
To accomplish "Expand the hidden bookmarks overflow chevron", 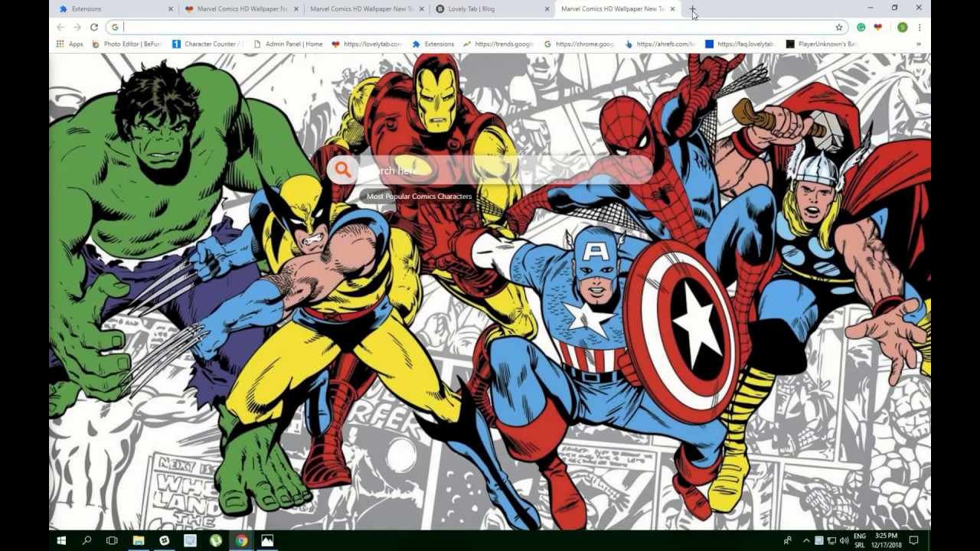I will [x=918, y=44].
